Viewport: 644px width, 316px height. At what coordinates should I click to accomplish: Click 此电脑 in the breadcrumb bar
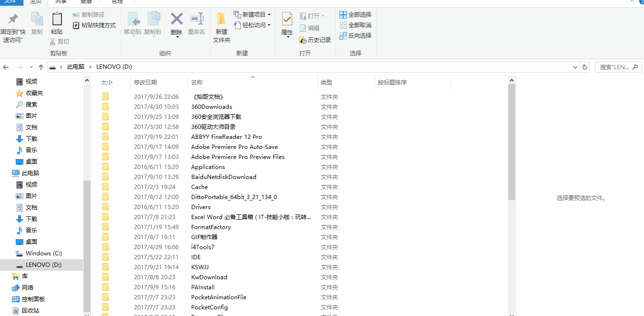click(75, 67)
